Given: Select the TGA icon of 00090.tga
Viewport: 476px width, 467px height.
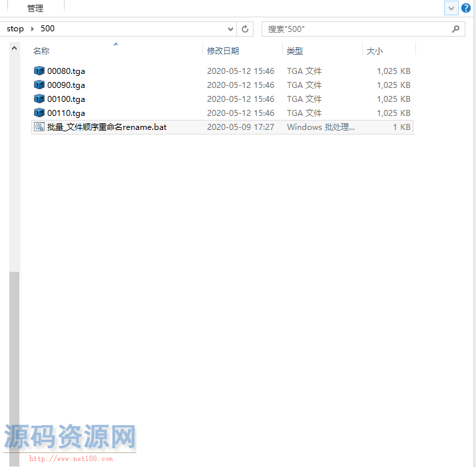Looking at the screenshot, I should point(39,85).
